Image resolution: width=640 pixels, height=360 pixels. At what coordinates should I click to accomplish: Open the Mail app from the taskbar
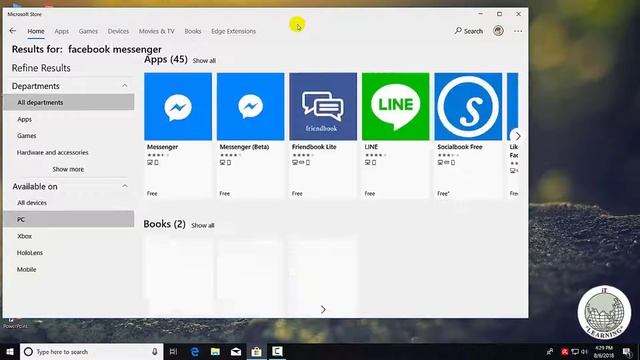click(236, 351)
